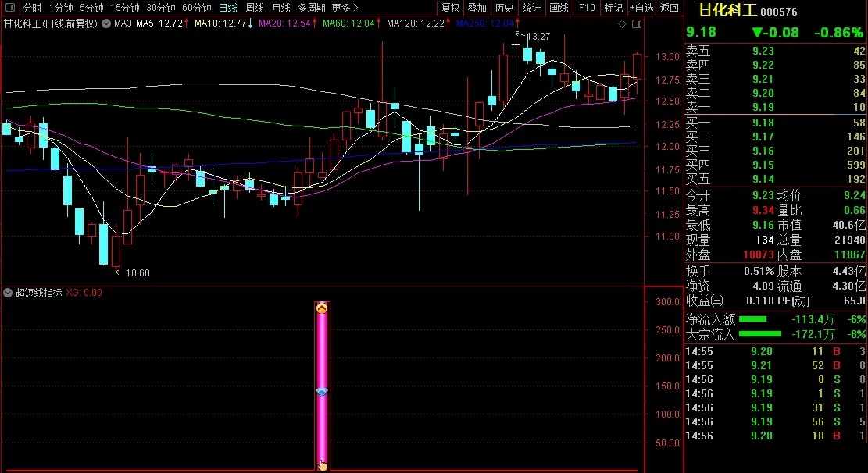This screenshot has width=868, height=473.
Task: Toggle the side panel icon on chart header
Action: click(637, 23)
